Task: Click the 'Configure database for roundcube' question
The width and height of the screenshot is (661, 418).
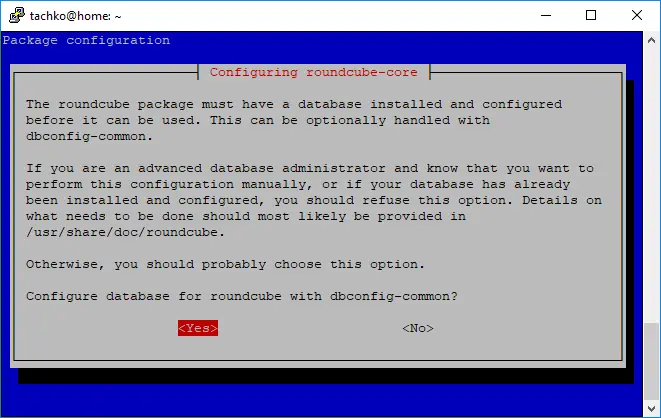Action: 242,296
